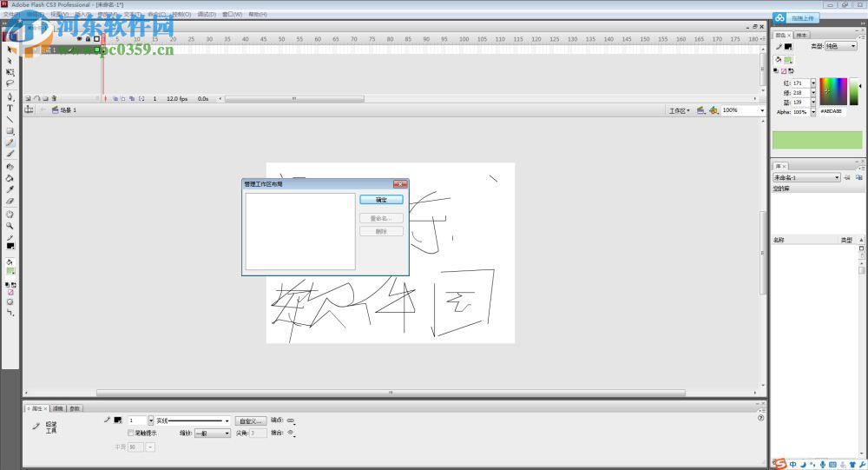Open the stroke cap option
Image resolution: width=868 pixels, height=470 pixels.
(291, 420)
